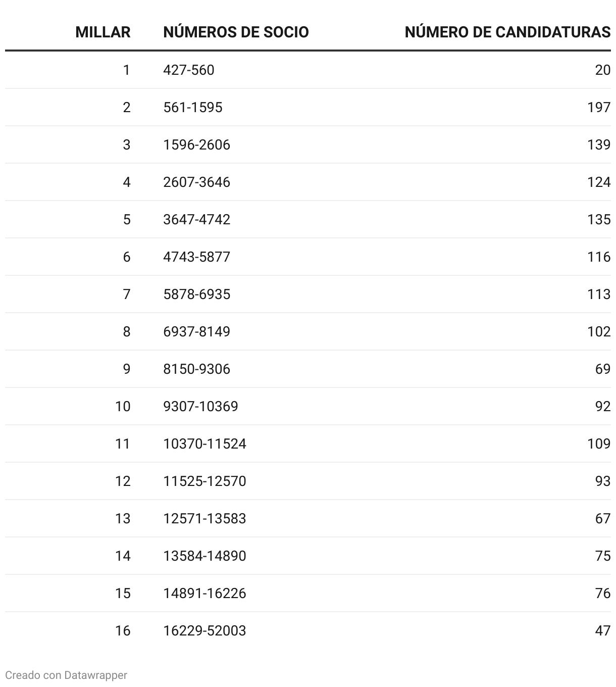Click the range 11525-12570 cell
616x687 pixels.
[x=204, y=481]
